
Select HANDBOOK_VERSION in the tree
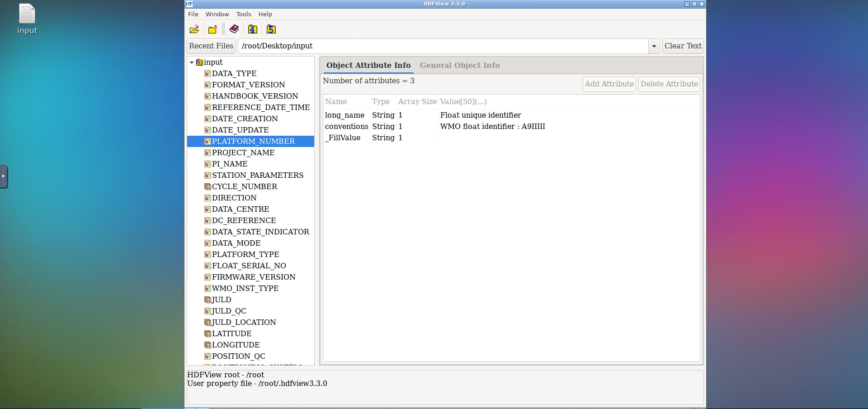(255, 96)
